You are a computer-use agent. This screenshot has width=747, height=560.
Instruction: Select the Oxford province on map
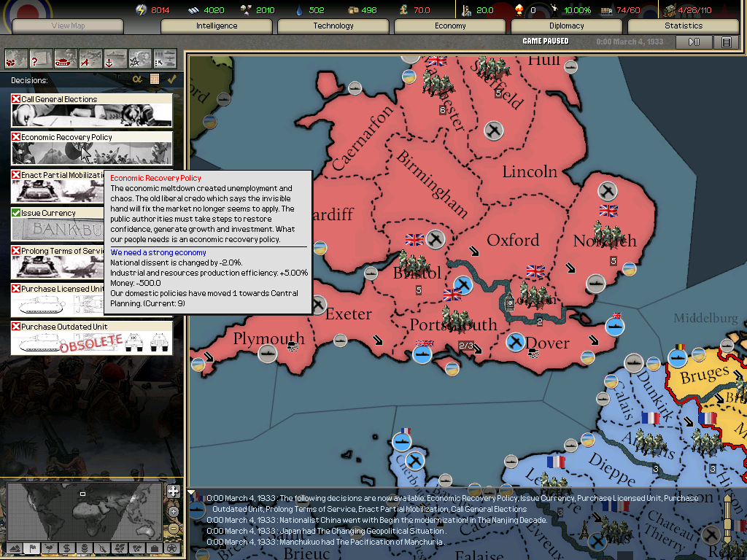click(513, 240)
